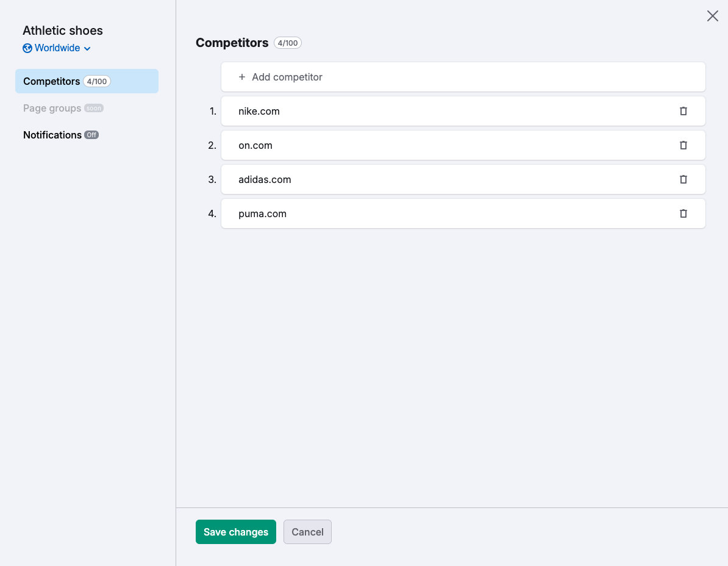Click the puma.com competitor entry
Image resolution: width=728 pixels, height=566 pixels.
(x=262, y=213)
